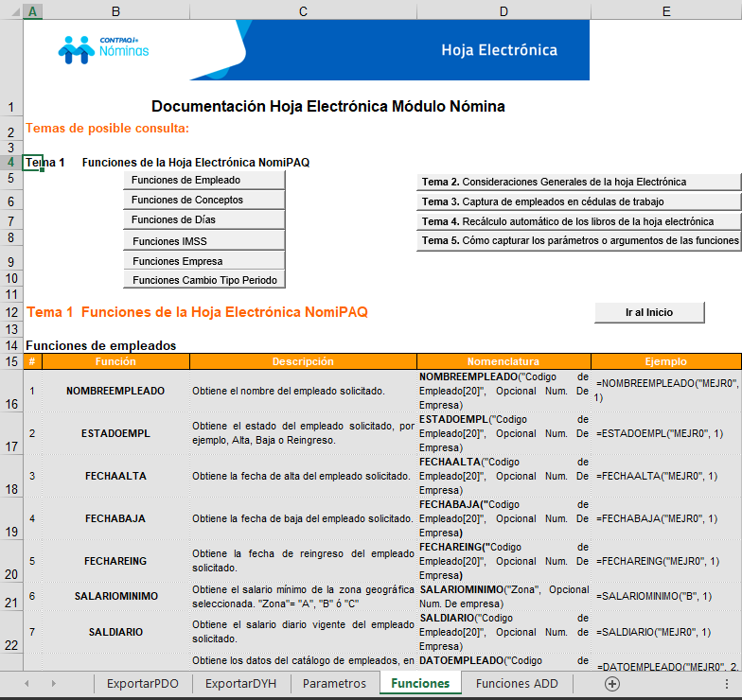
Task: Select the FECHABAJA function cell
Action: (115, 518)
